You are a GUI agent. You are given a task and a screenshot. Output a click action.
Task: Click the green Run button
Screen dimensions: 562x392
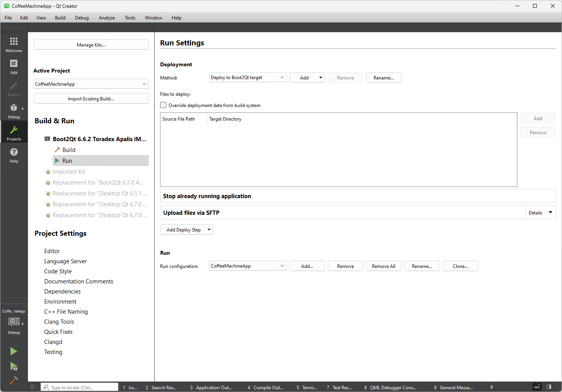[x=14, y=351]
